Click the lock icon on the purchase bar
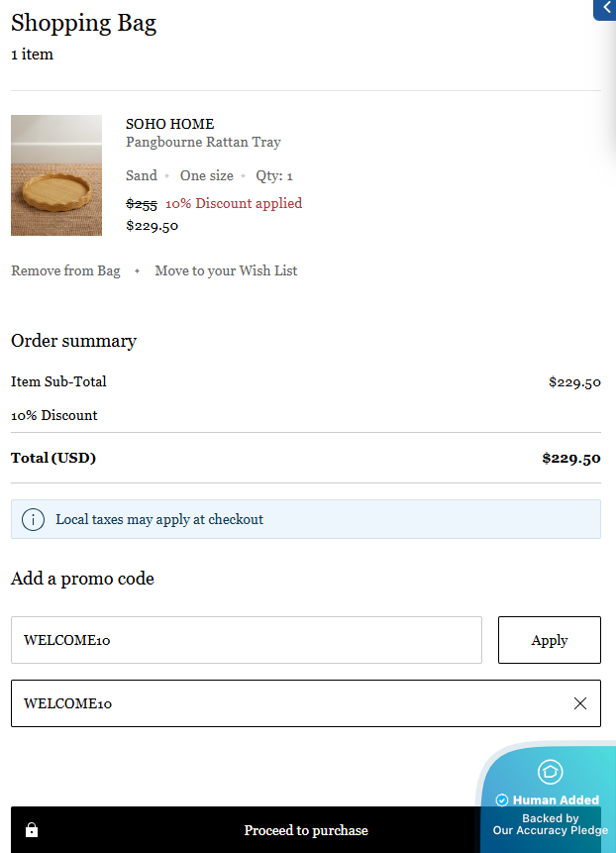 (x=32, y=830)
